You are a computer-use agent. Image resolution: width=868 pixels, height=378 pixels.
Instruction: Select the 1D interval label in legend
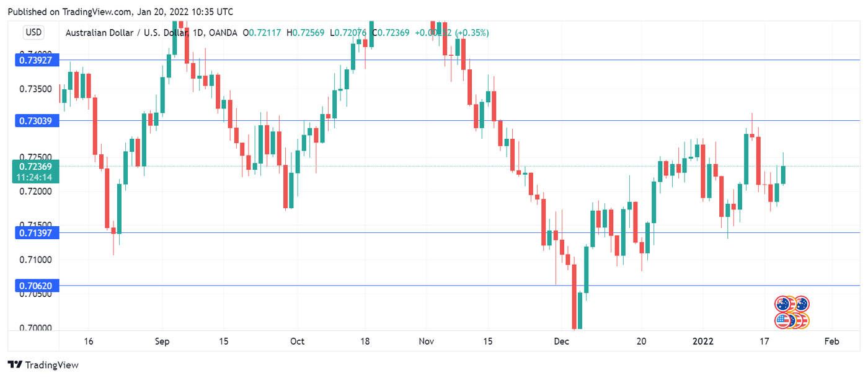tap(199, 33)
